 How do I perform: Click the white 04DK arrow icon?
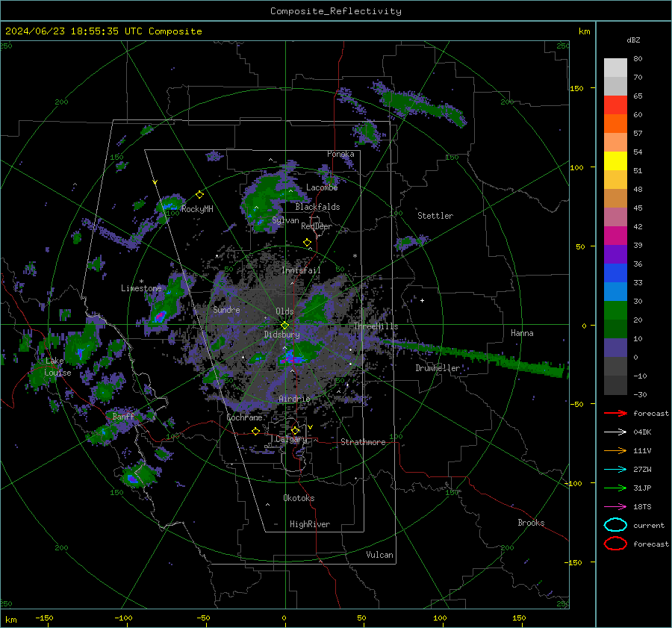pos(615,432)
